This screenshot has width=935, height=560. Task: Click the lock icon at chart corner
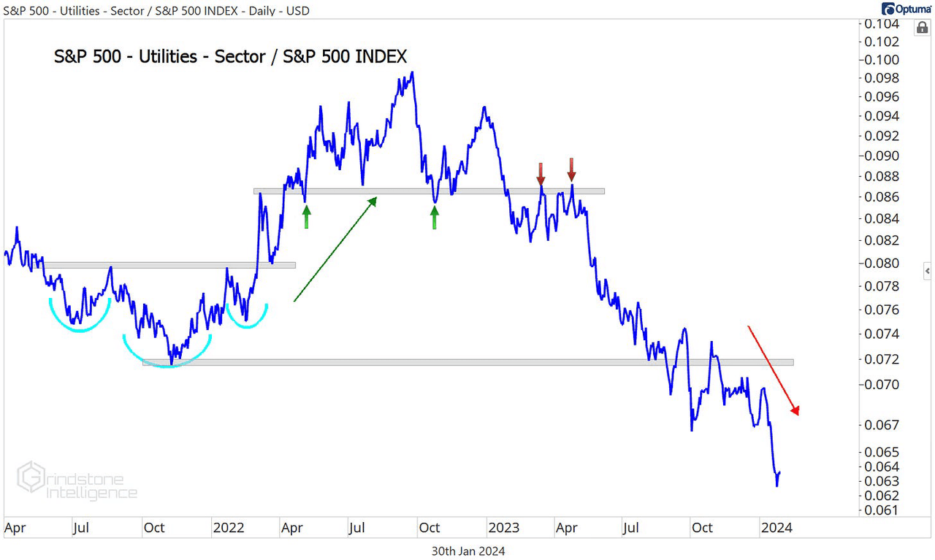pos(923,28)
